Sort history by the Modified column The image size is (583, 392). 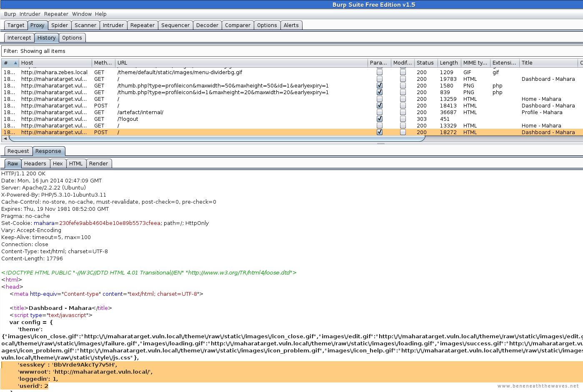402,62
